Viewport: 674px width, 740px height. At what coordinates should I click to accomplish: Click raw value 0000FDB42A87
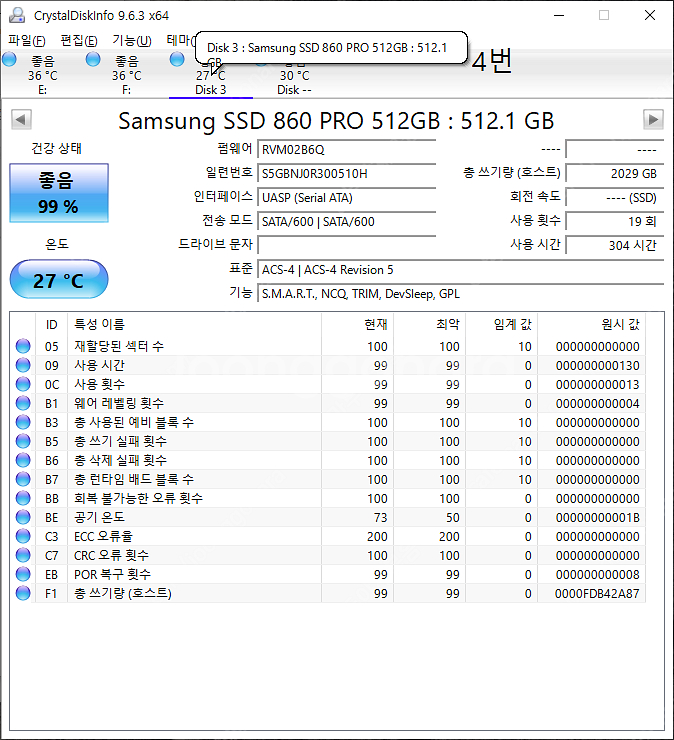coord(597,593)
